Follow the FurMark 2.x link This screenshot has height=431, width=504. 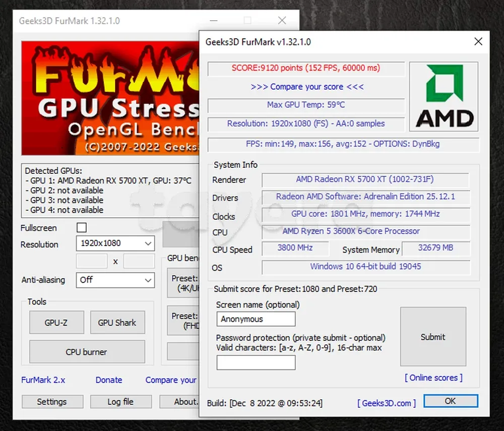[43, 380]
